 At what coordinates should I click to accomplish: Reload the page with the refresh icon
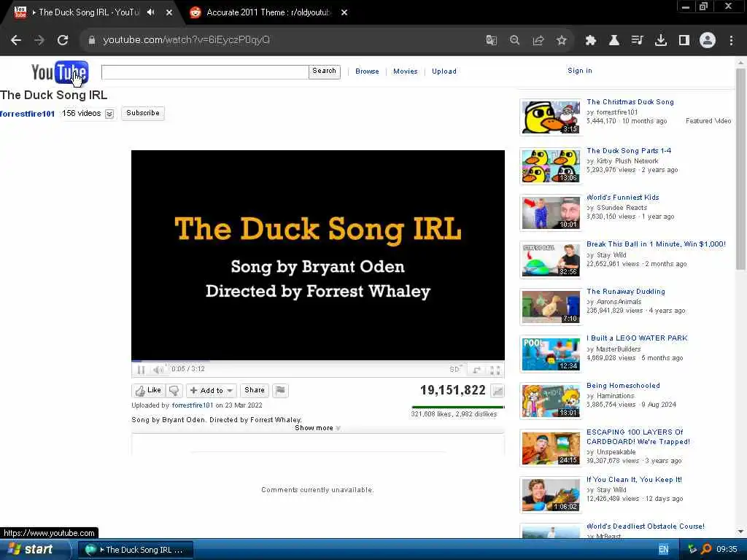63,40
